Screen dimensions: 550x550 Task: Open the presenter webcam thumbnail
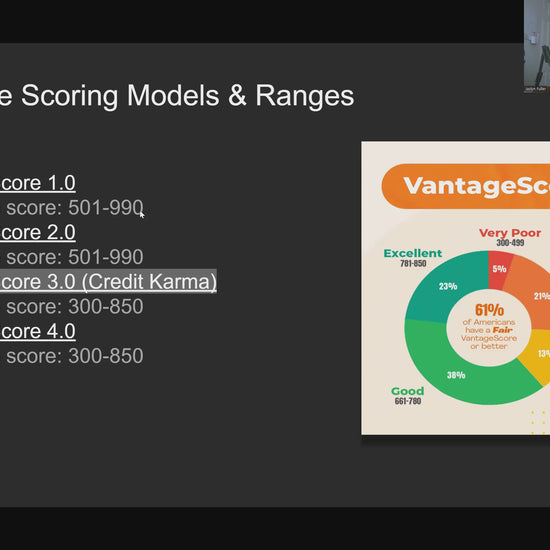(x=537, y=46)
